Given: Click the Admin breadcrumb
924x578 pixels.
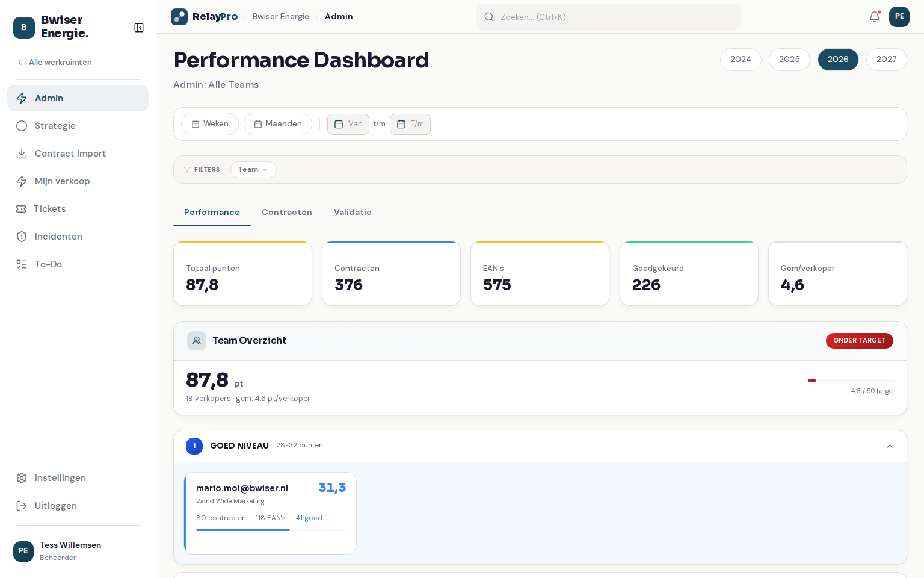Looking at the screenshot, I should (339, 17).
